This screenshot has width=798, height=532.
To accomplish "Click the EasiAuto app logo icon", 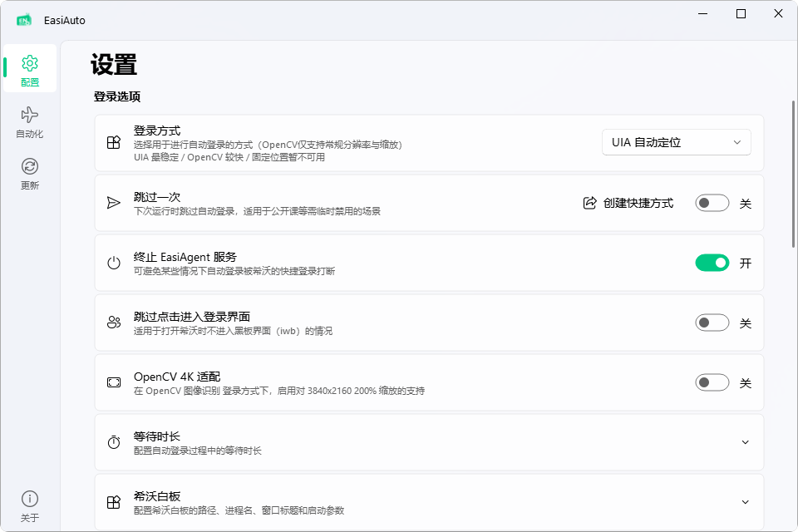I will [x=24, y=20].
